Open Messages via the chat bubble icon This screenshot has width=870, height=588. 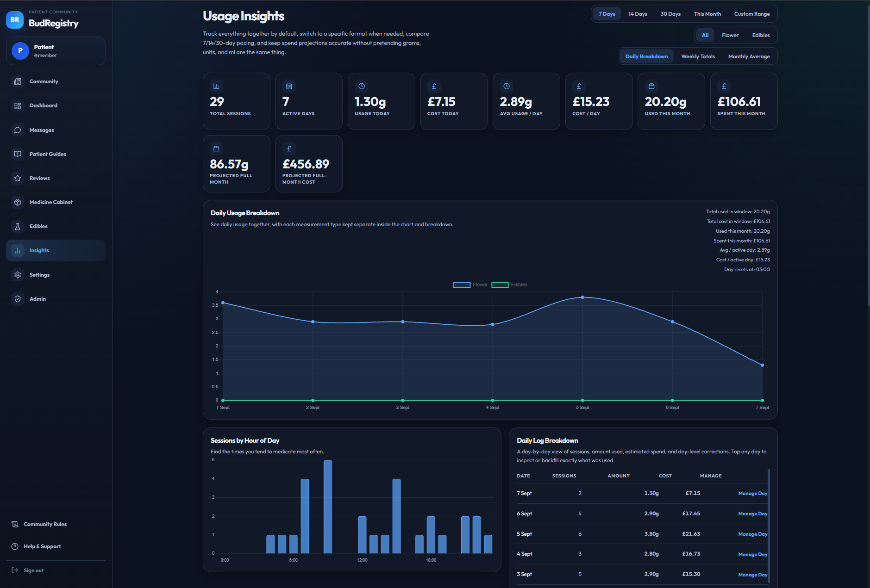coord(18,130)
